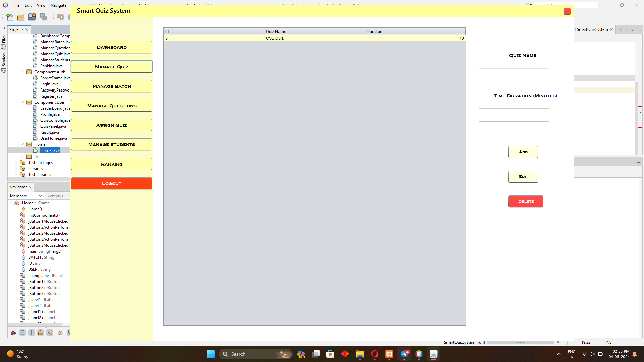
Task: Toggle Show Non-Public Members lock filter
Action: [x=41, y=333]
